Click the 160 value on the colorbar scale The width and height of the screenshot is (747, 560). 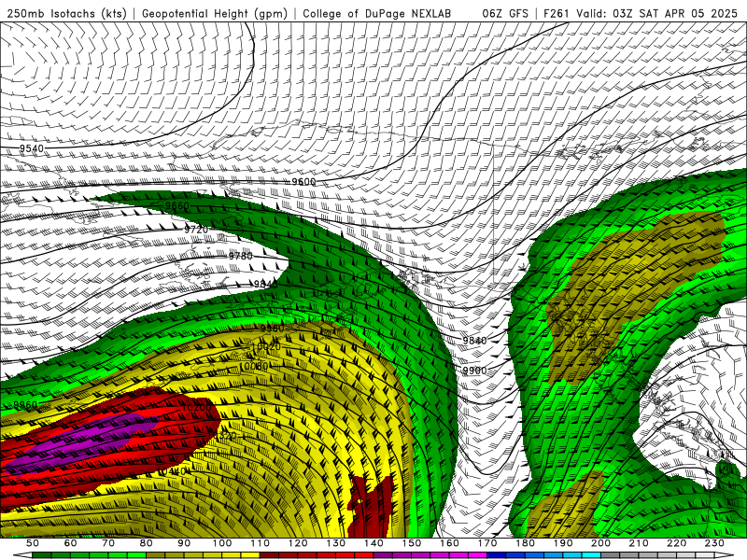click(x=450, y=543)
